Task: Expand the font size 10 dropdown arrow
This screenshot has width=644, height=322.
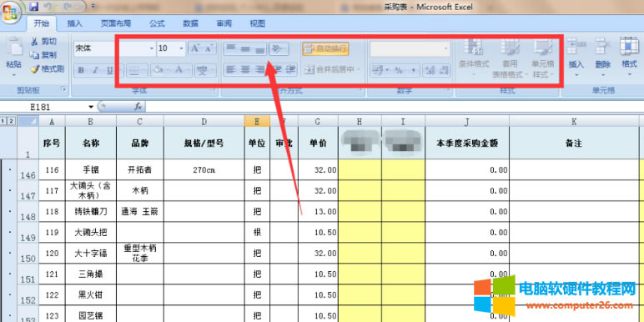Action: click(182, 48)
